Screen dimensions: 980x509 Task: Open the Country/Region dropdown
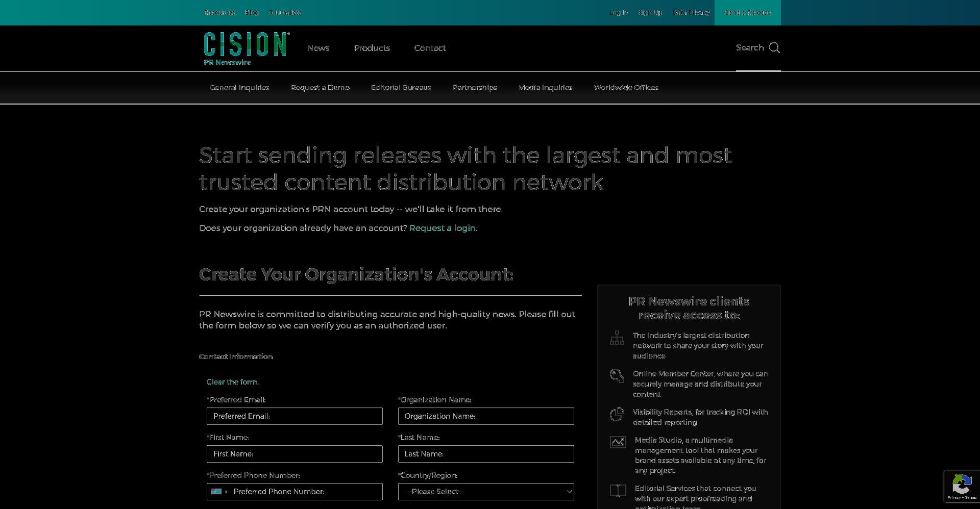[486, 492]
